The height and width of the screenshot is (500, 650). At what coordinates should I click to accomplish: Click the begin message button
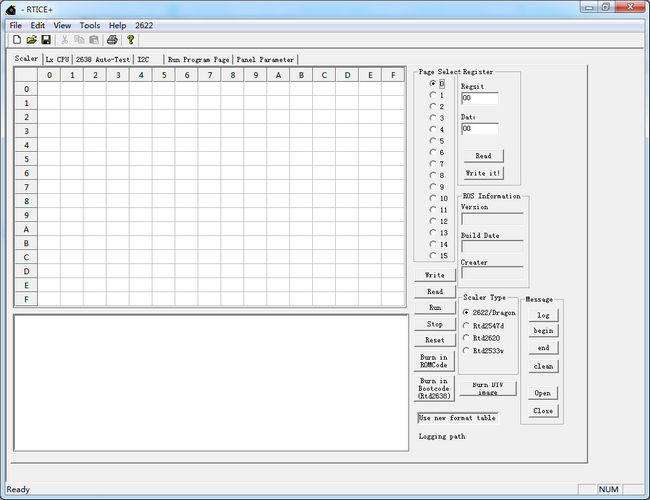[x=543, y=330]
